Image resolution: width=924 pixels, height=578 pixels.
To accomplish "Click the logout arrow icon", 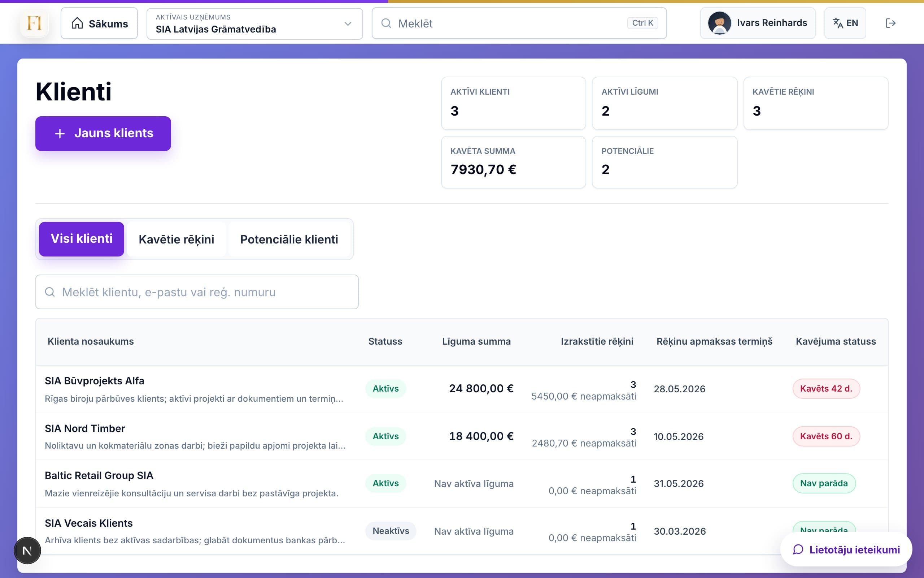I will [x=890, y=23].
